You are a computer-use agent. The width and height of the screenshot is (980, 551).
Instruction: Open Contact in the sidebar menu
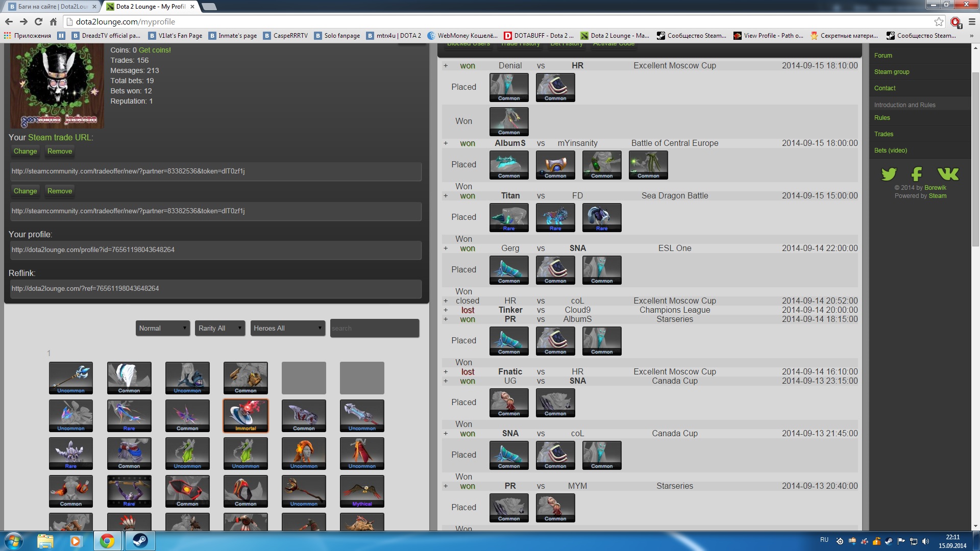pos(885,88)
